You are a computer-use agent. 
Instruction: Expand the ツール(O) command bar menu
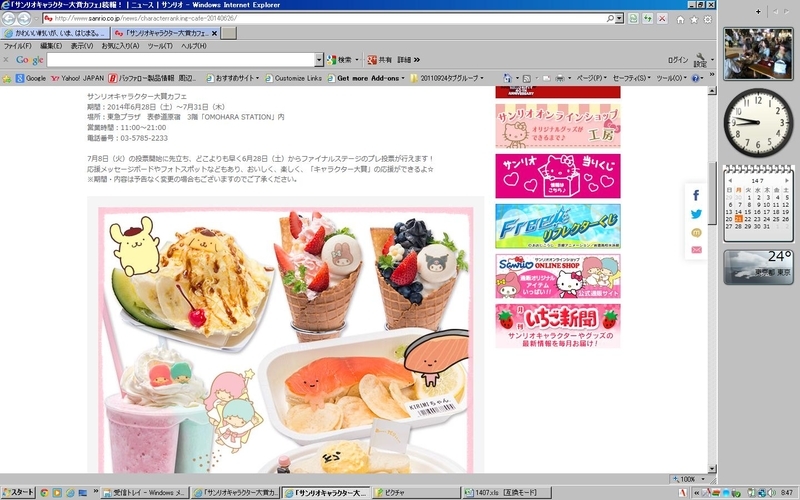pyautogui.click(x=671, y=79)
